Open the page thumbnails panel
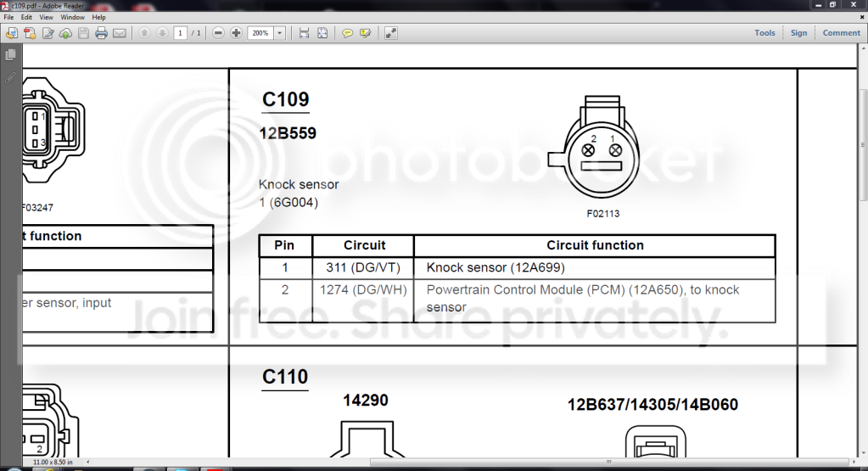 [11, 54]
